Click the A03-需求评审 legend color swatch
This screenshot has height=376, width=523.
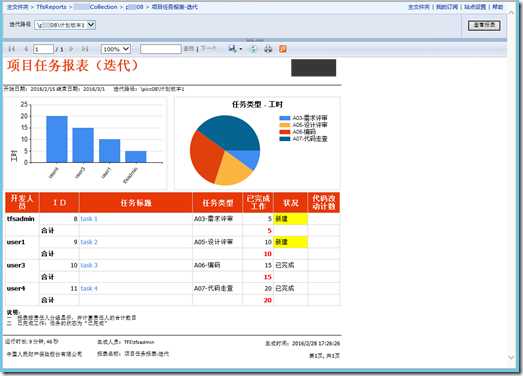point(285,118)
